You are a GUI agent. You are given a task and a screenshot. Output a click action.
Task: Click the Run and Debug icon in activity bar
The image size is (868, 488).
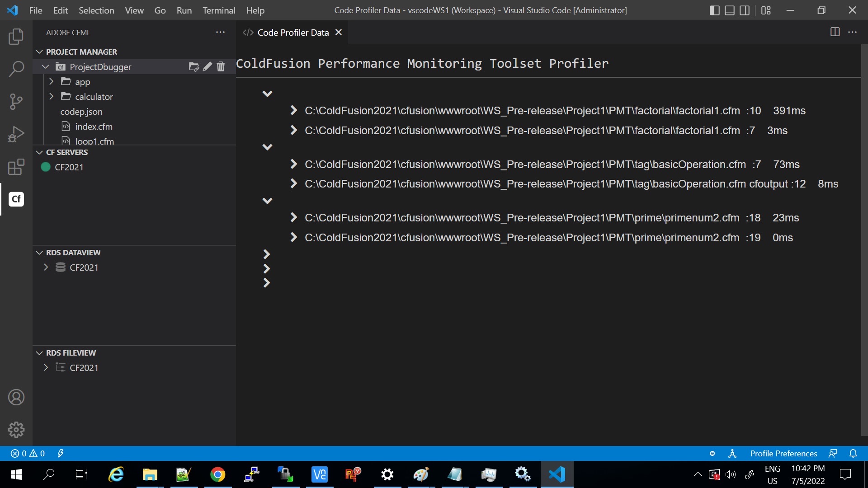pyautogui.click(x=16, y=133)
